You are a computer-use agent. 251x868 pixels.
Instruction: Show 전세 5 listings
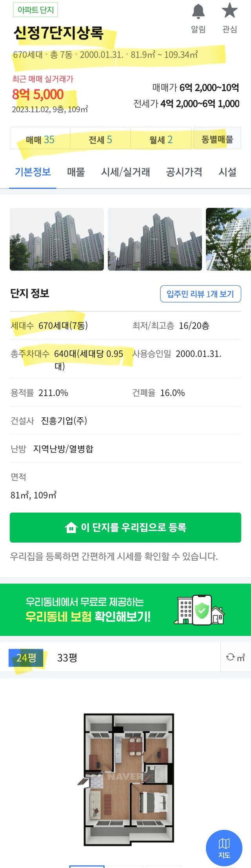coord(100,140)
